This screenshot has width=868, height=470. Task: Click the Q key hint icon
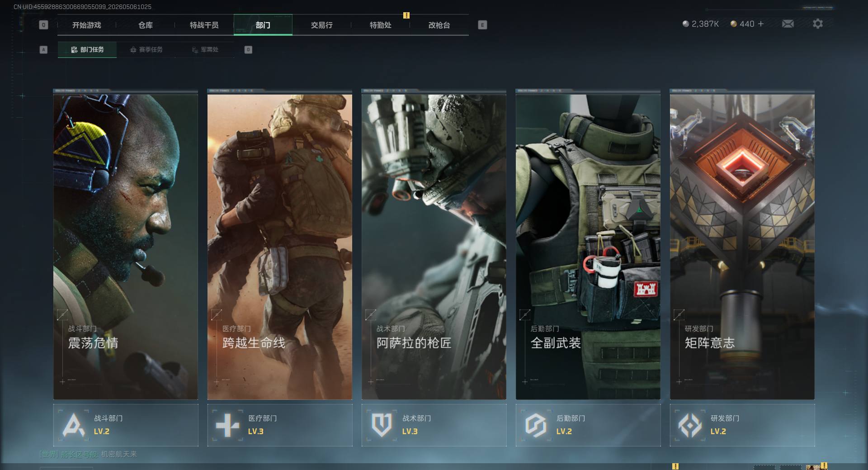[x=43, y=25]
